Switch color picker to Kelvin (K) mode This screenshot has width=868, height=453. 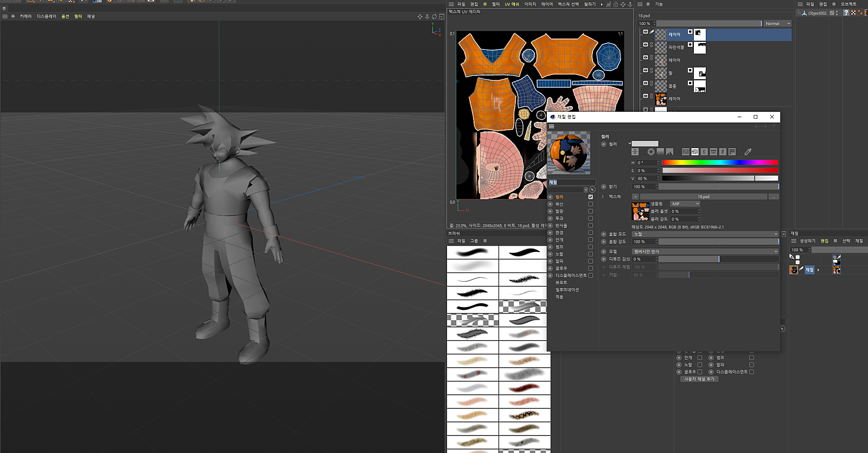pos(704,152)
